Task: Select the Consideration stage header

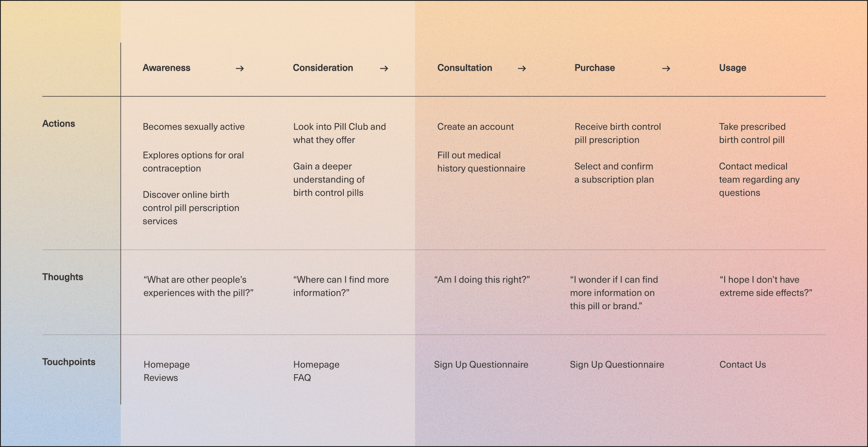Action: tap(323, 68)
